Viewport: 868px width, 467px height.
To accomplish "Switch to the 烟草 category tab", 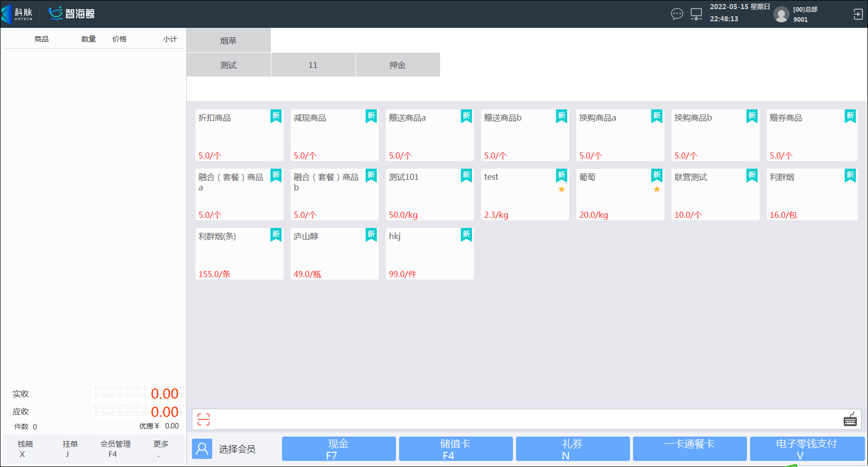I will (x=228, y=41).
